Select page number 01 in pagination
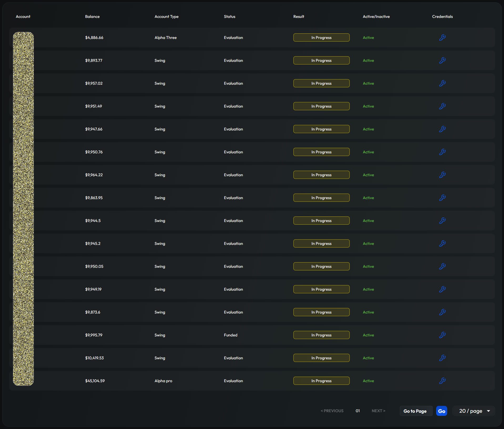The image size is (504, 429). click(358, 411)
